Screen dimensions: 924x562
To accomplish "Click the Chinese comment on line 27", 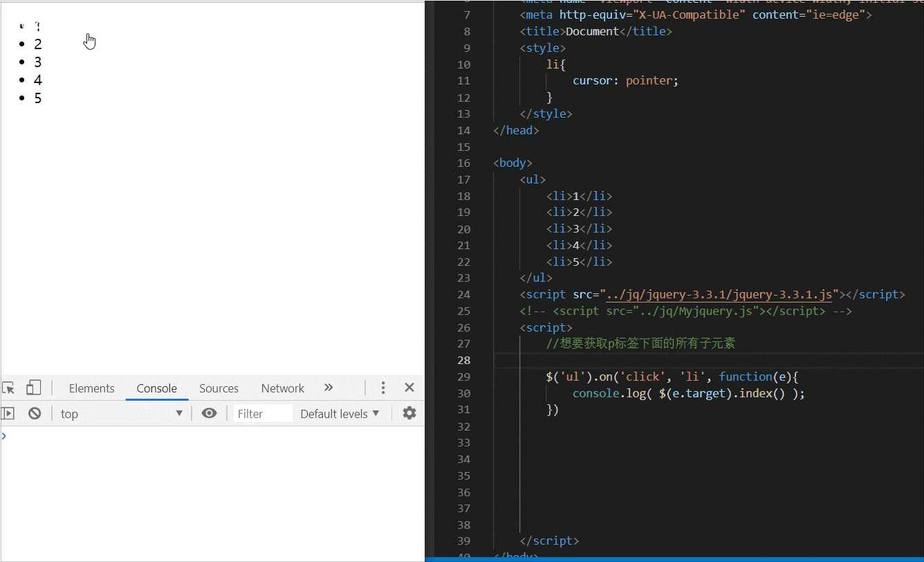I will click(640, 344).
